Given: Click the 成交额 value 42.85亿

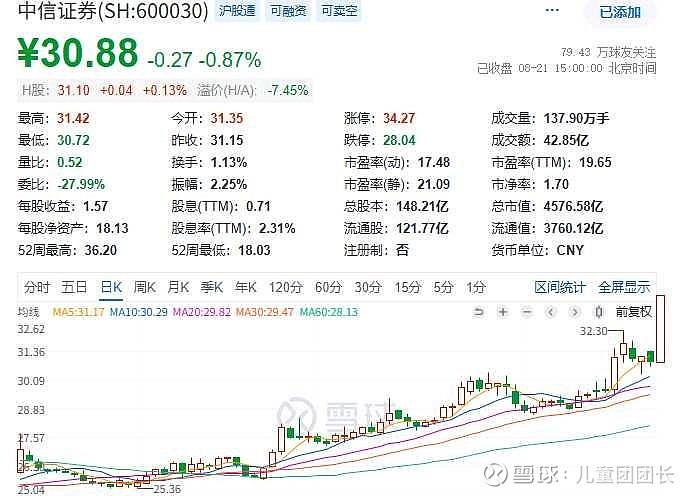Looking at the screenshot, I should pos(566,141).
